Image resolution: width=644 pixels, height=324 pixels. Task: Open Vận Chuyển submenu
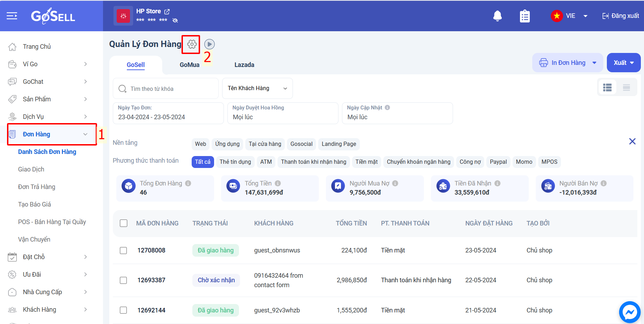(34, 239)
